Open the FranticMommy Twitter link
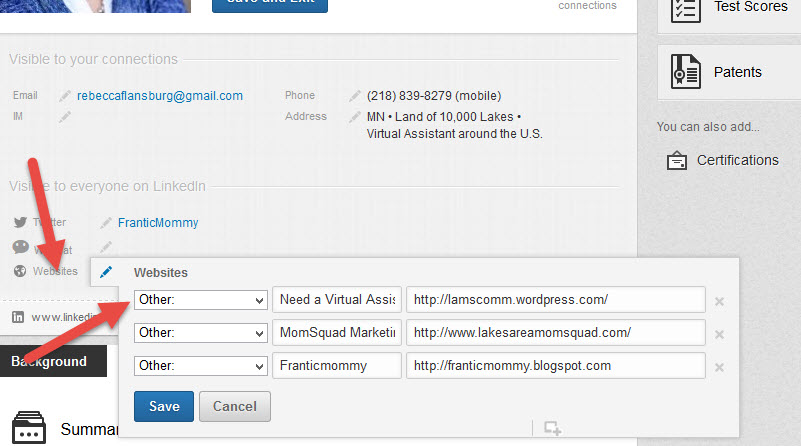801x446 pixels. coord(158,223)
